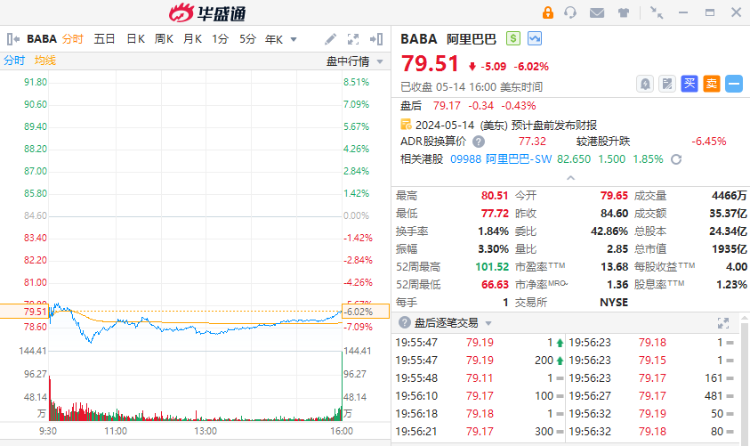Switch to 日K chart
Screen dimensions: 750x446
click(135, 39)
